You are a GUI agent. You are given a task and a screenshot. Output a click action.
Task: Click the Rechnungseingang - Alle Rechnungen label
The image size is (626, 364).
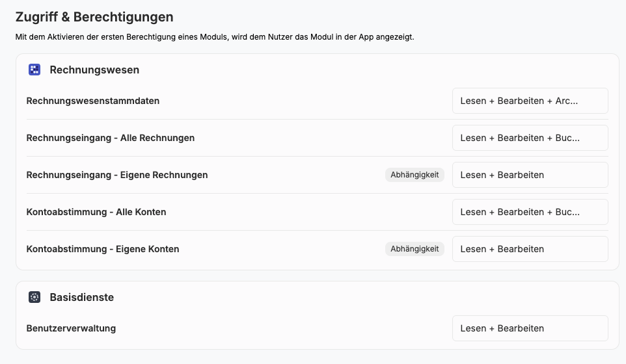point(110,138)
